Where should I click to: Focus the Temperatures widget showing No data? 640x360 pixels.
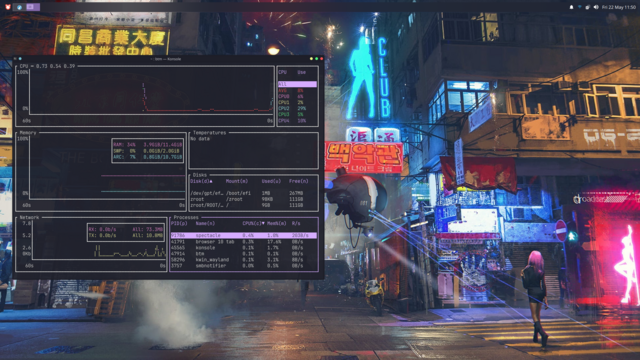coord(253,150)
